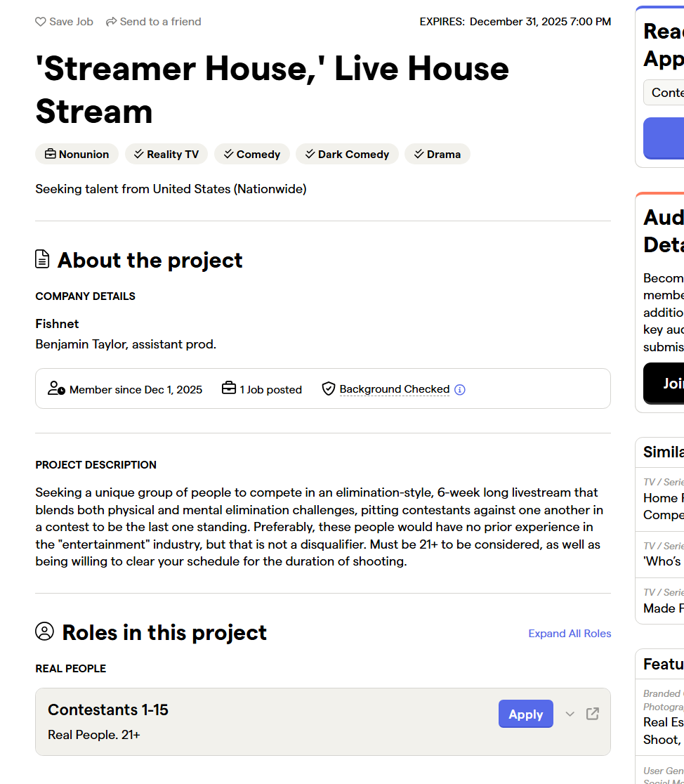
Task: Click the purple button in the Ready to Apply sidebar card
Action: pyautogui.click(x=664, y=138)
